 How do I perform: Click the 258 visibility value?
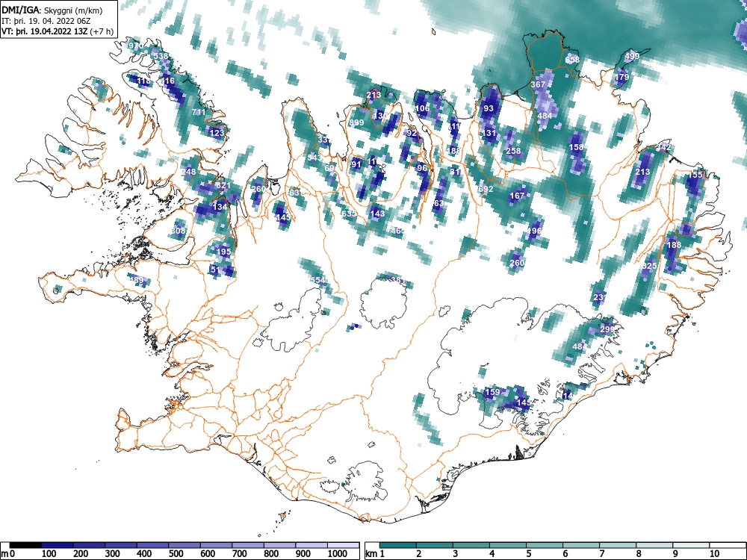pos(513,151)
